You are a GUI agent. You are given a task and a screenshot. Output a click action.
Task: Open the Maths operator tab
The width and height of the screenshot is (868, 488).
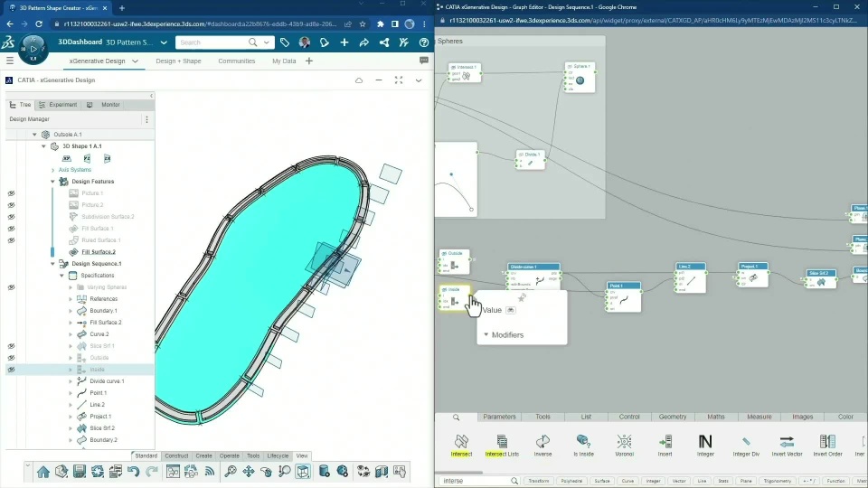tap(716, 417)
